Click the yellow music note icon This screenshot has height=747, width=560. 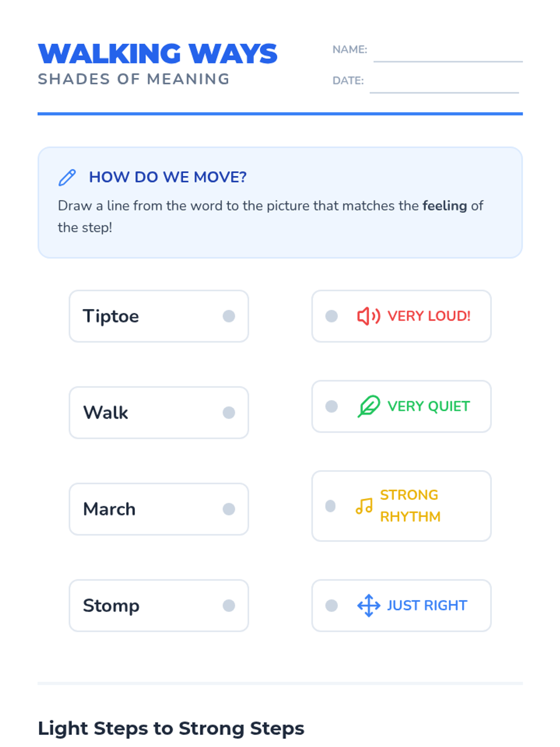pyautogui.click(x=364, y=506)
